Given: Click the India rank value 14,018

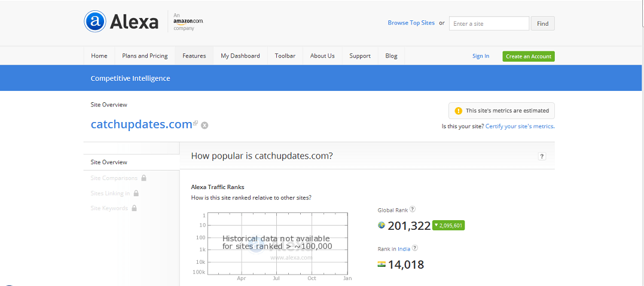Looking at the screenshot, I should (406, 264).
